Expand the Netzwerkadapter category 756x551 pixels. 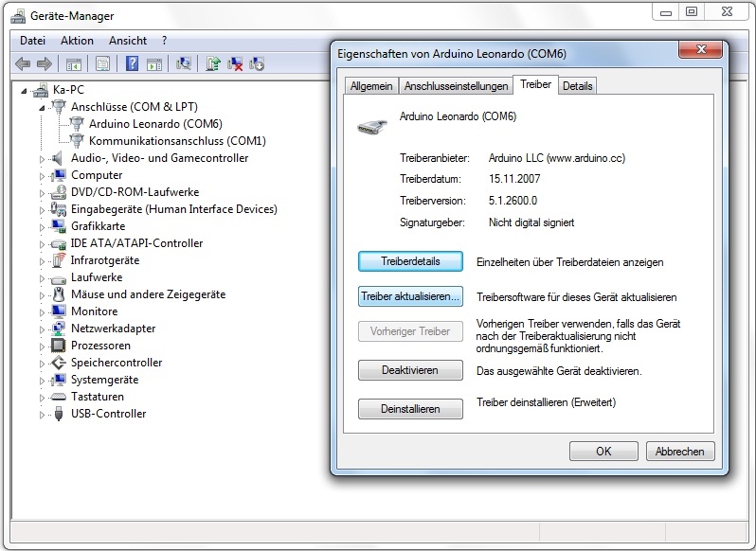[43, 329]
